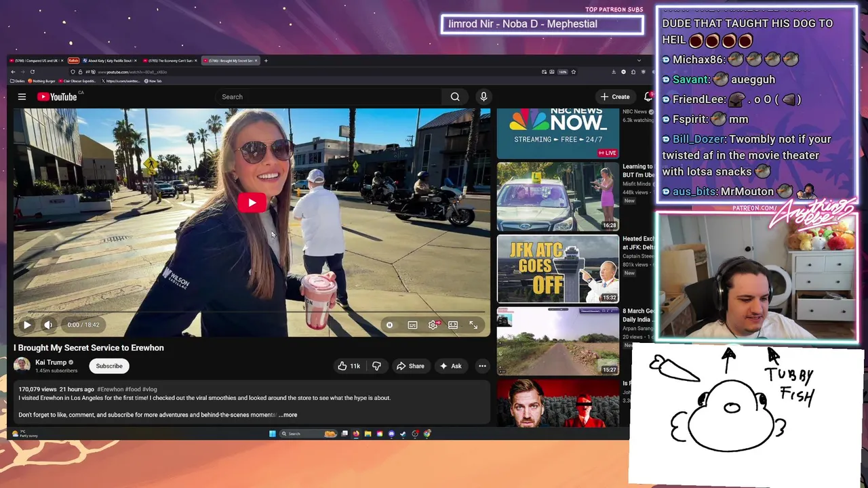This screenshot has width=868, height=488.
Task: Reset zoom level via 160% badge
Action: pos(563,72)
